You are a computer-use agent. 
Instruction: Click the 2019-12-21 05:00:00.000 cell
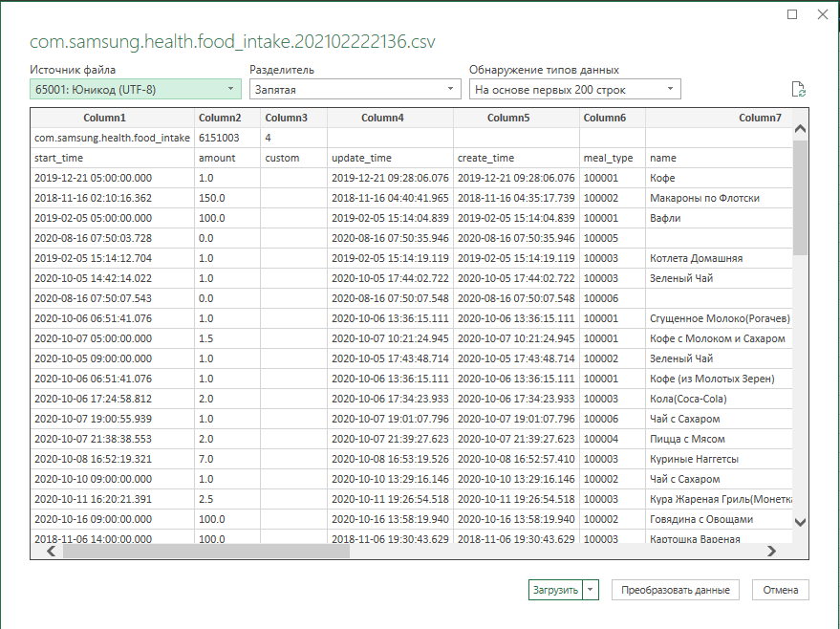click(x=112, y=178)
